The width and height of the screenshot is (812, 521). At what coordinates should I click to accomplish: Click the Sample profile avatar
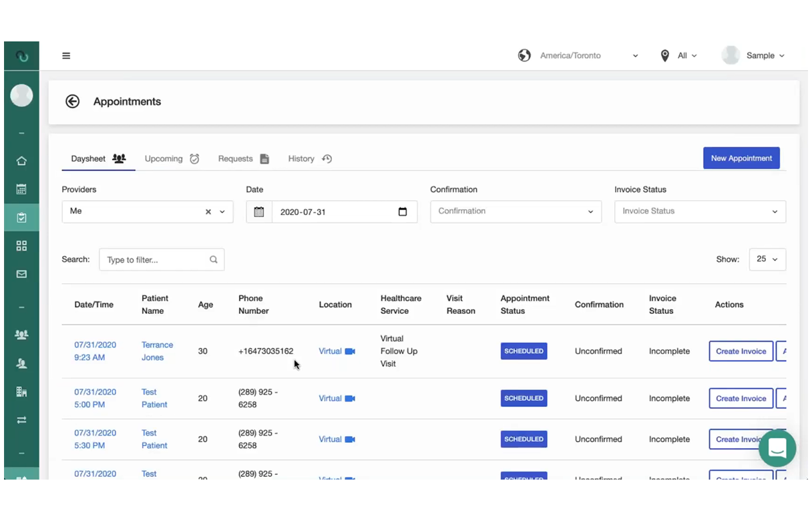731,55
